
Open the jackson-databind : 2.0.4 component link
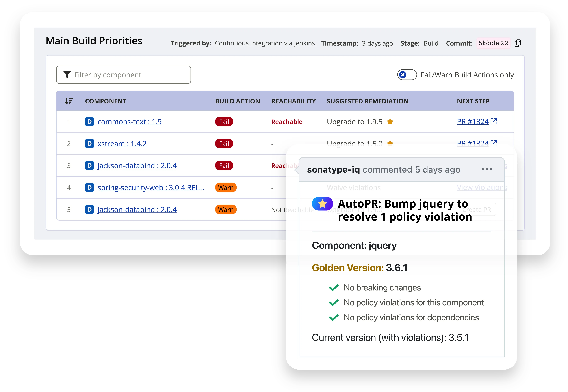click(137, 165)
